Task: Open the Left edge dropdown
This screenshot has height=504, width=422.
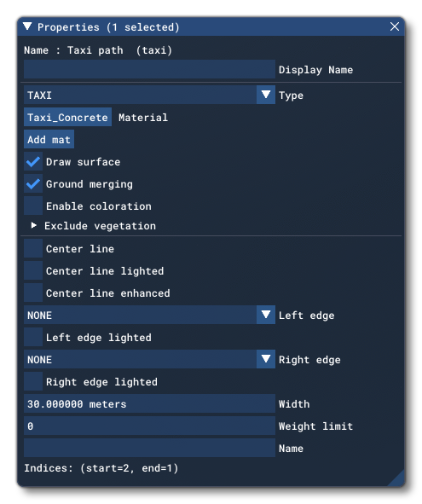Action: pos(149,315)
